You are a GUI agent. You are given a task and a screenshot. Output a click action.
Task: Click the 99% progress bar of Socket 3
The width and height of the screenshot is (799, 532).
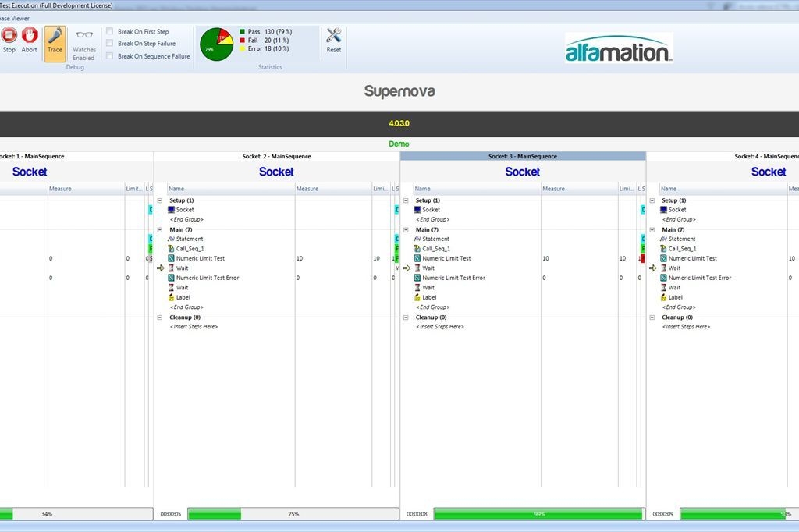pyautogui.click(x=538, y=514)
